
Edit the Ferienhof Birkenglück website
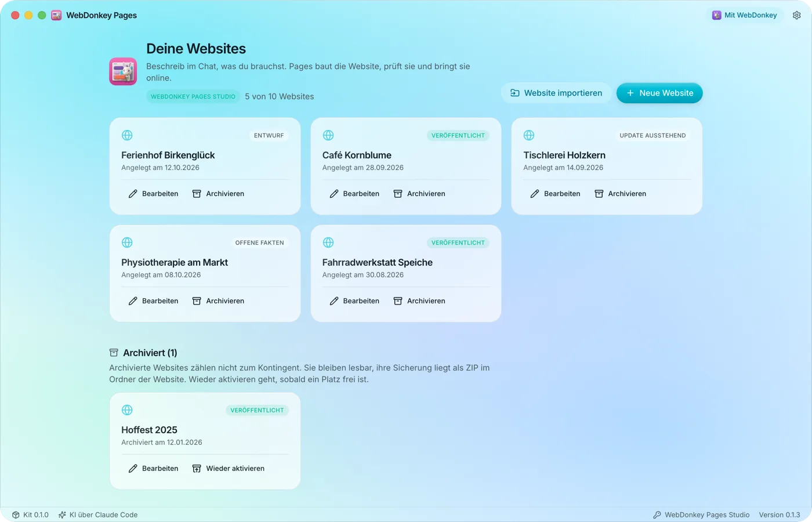click(153, 194)
